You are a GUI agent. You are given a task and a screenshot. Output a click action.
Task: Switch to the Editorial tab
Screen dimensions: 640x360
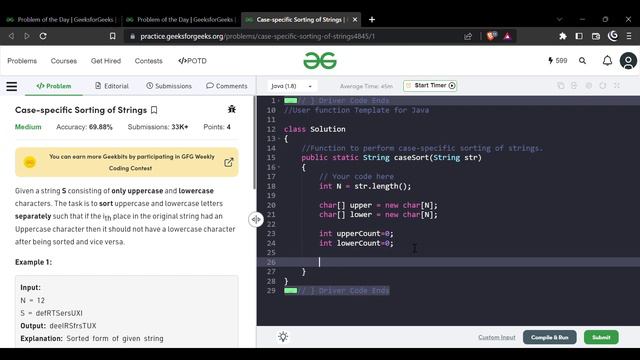[112, 86]
